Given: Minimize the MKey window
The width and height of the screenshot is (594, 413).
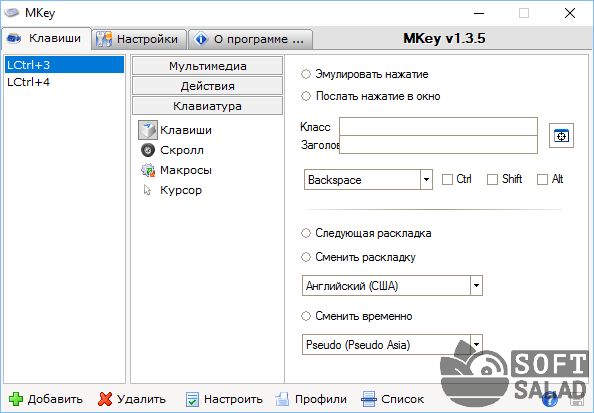Looking at the screenshot, I should point(479,13).
